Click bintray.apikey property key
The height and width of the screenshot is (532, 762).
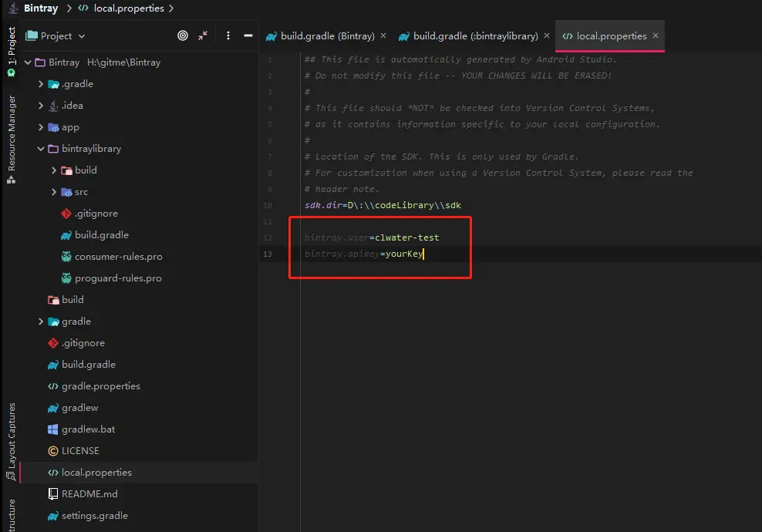pos(342,254)
